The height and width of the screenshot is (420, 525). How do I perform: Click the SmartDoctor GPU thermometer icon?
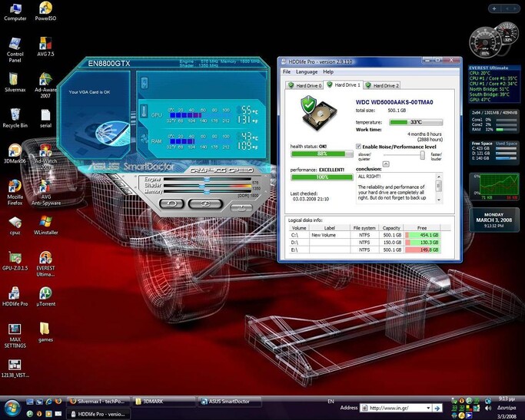coord(144,111)
